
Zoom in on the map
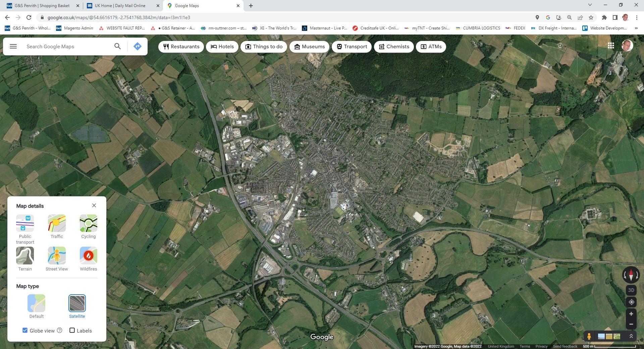[x=631, y=314]
